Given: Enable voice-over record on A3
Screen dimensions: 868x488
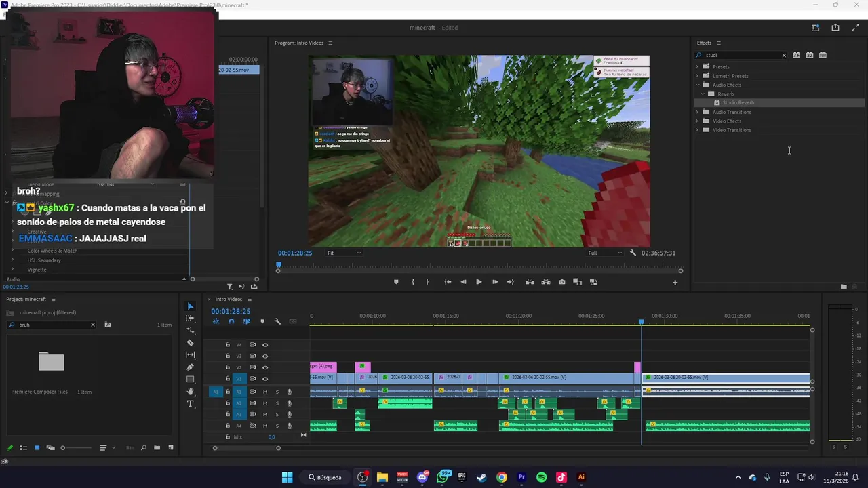Looking at the screenshot, I should point(290,414).
